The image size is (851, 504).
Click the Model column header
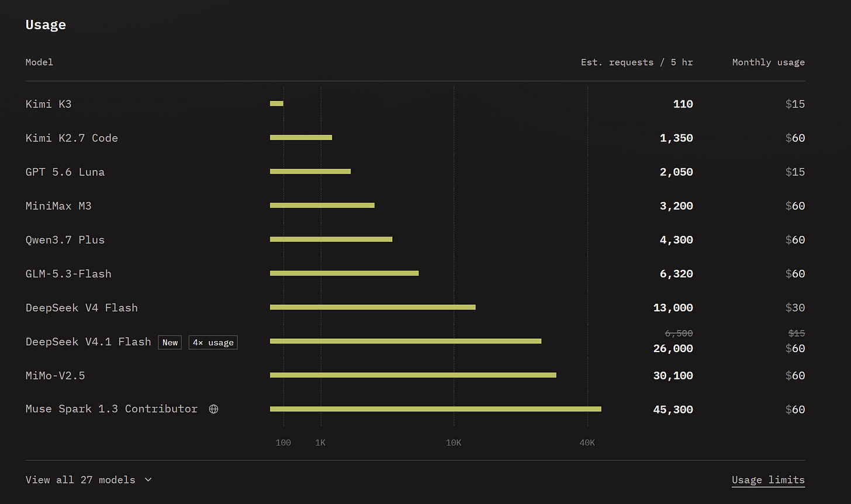click(x=39, y=62)
